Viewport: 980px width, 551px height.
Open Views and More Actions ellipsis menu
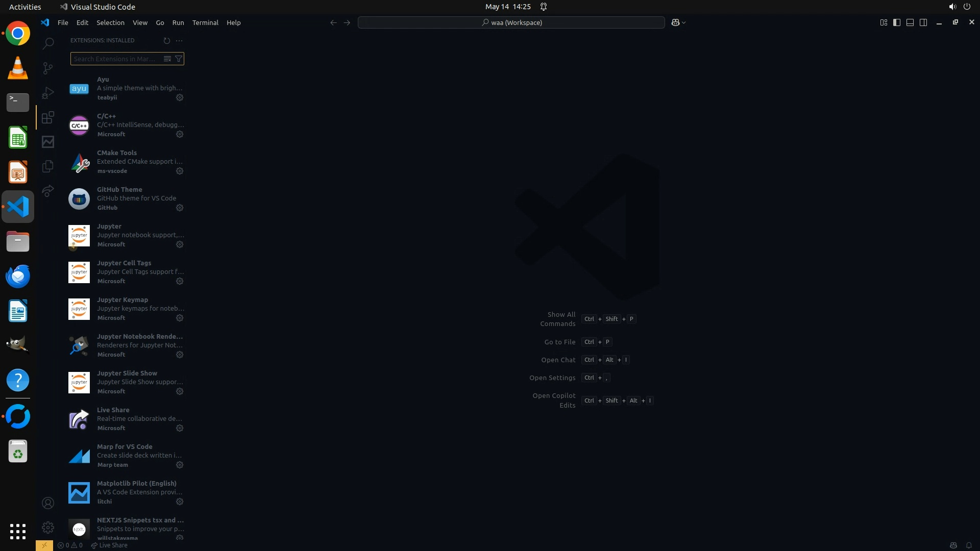pos(179,40)
